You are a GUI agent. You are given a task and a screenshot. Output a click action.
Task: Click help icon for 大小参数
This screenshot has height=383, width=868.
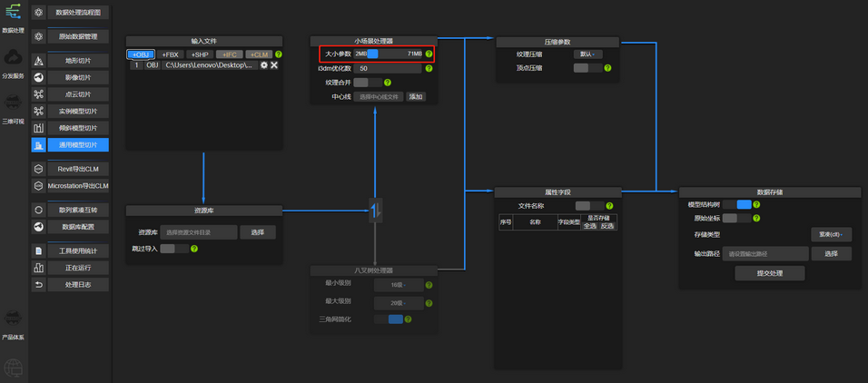429,54
